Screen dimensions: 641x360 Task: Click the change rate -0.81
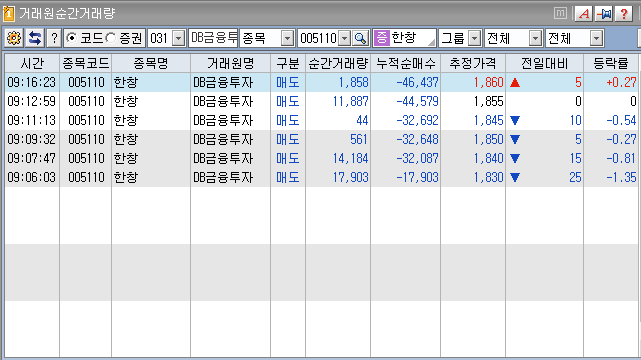tap(621, 159)
